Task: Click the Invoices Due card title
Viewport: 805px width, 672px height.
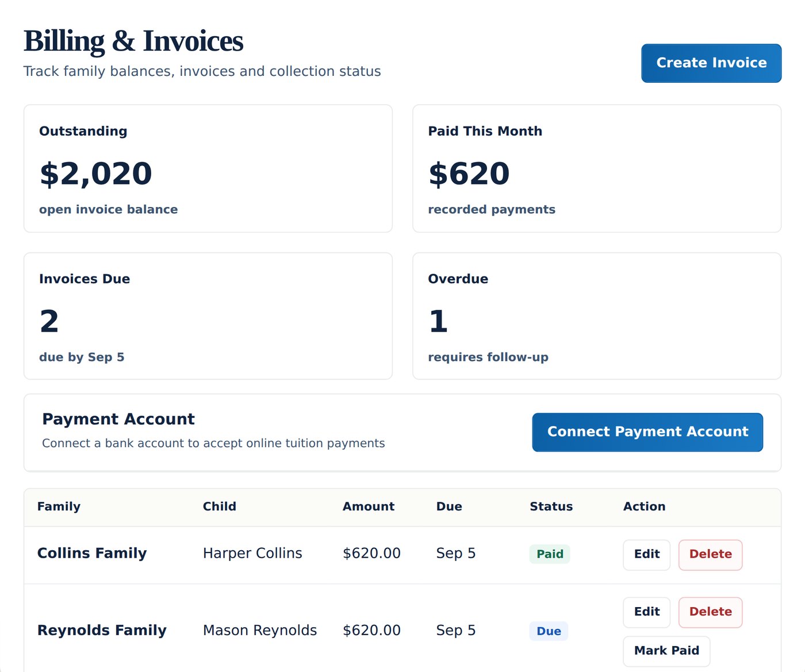Action: click(x=85, y=279)
